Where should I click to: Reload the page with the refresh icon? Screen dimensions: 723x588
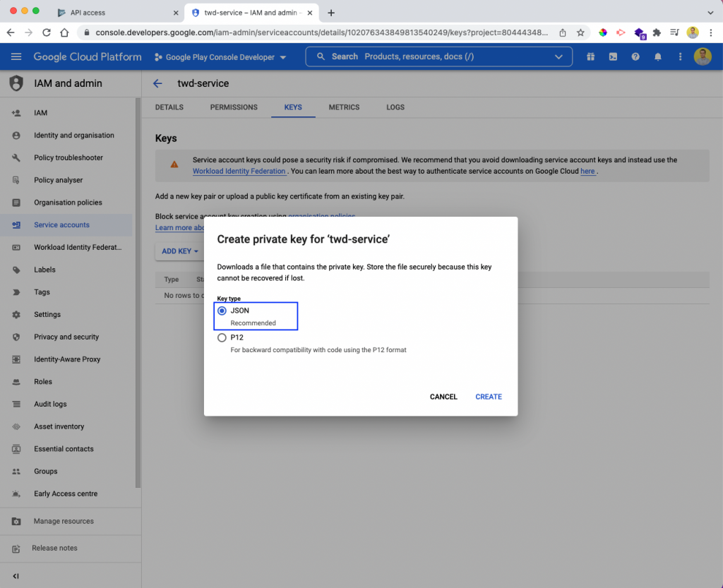[x=47, y=32]
